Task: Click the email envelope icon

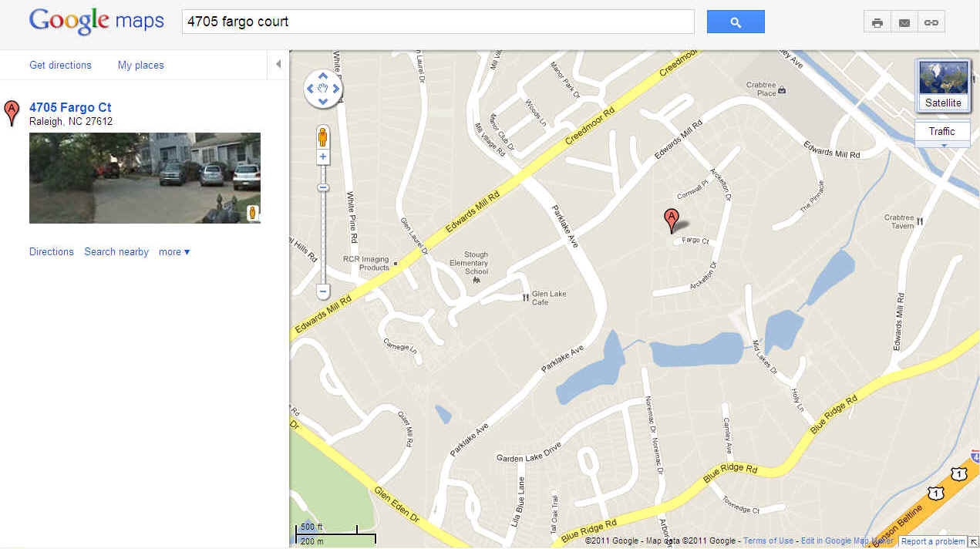Action: (x=904, y=22)
